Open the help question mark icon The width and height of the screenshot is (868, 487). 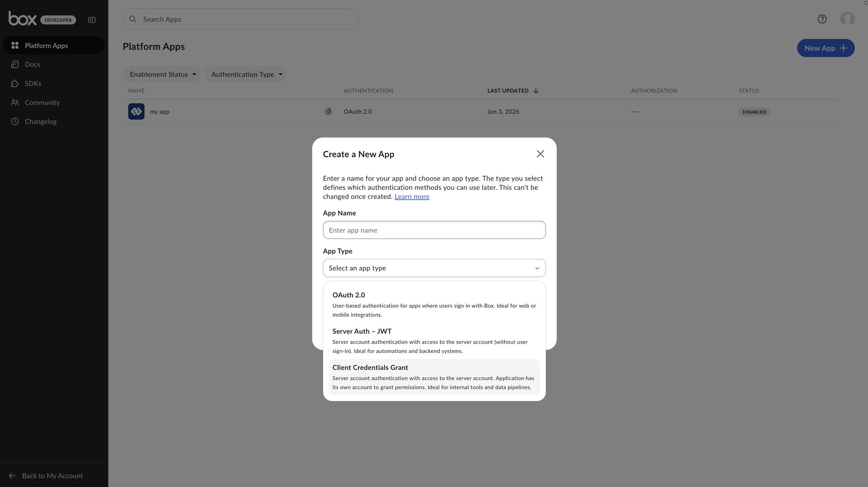coord(822,19)
